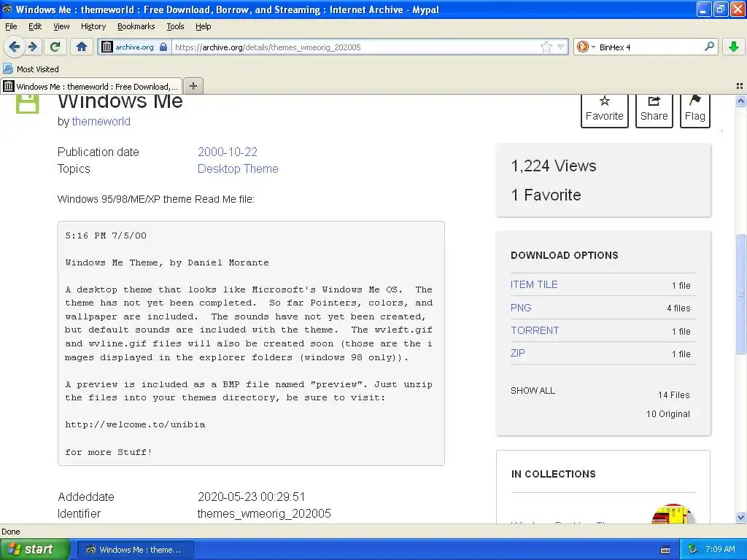Open the View menu

[x=61, y=26]
